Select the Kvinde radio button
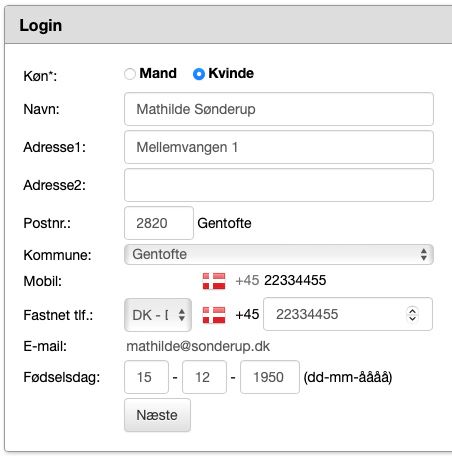 [199, 74]
